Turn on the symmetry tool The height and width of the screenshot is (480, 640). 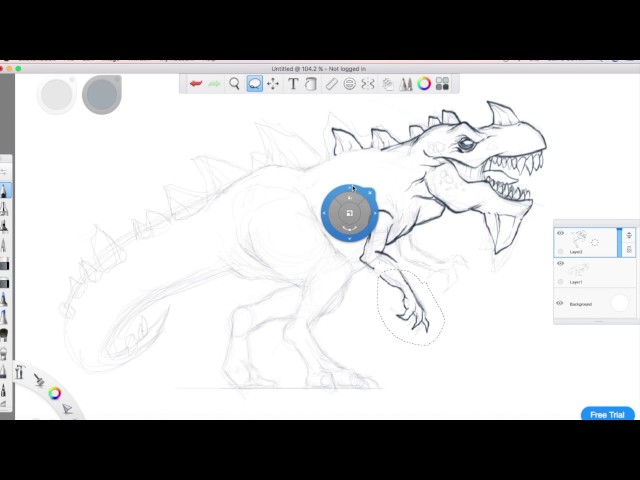[x=368, y=84]
